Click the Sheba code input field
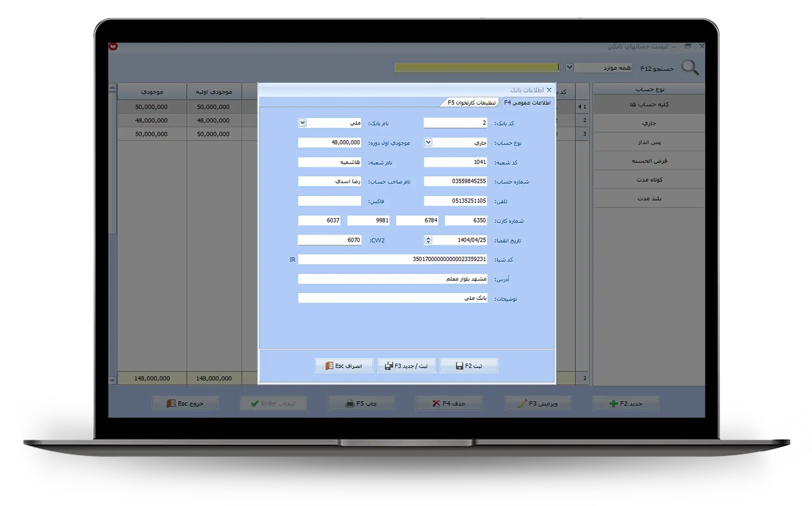Screen dimensions: 812x506 click(392, 259)
